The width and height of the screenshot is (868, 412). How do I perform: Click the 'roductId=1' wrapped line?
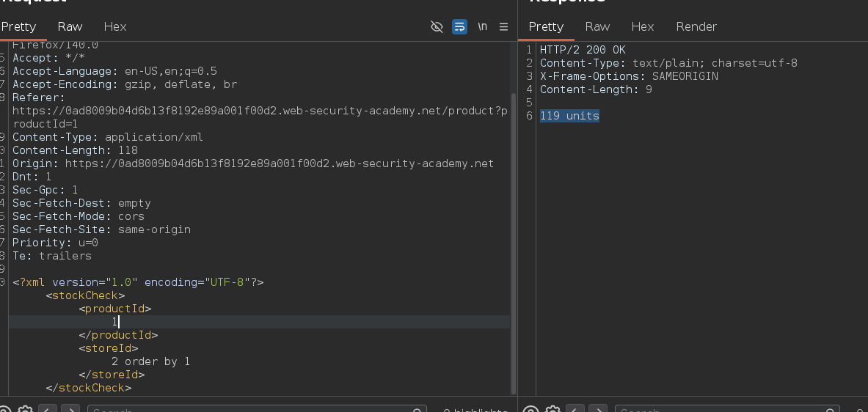pyautogui.click(x=45, y=125)
